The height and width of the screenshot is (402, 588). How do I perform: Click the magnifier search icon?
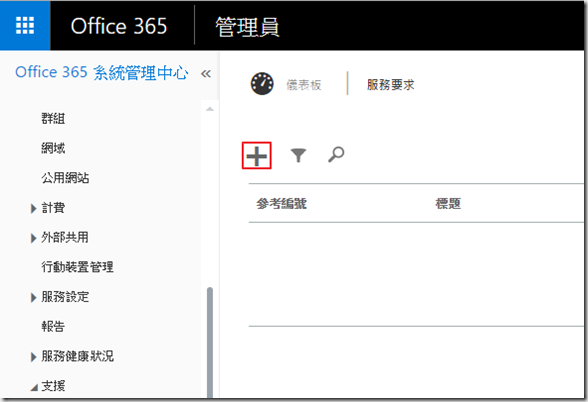click(336, 154)
